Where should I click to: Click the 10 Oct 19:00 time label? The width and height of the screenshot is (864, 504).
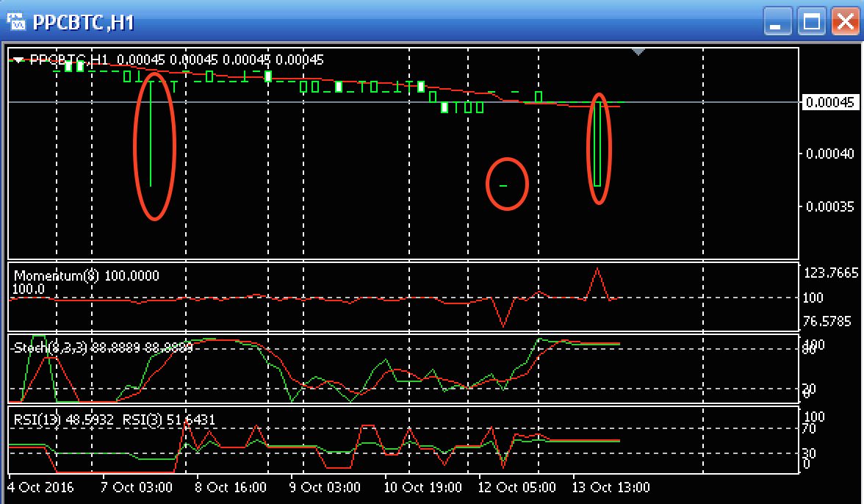[x=422, y=488]
